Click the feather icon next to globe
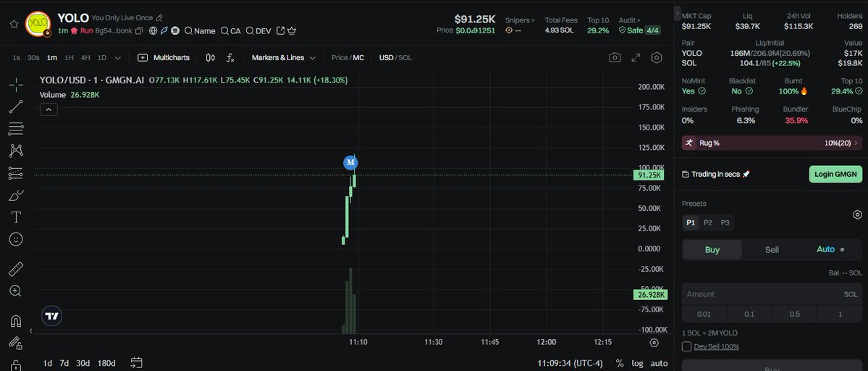868x371 pixels. click(164, 31)
